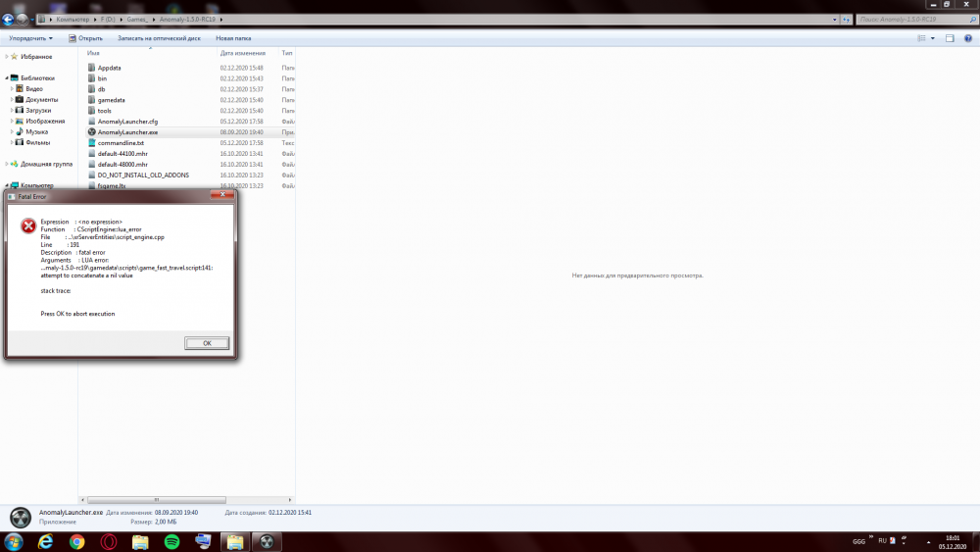The image size is (980, 552).
Task: Open Домашняя группа in navigation pane
Action: click(x=46, y=164)
